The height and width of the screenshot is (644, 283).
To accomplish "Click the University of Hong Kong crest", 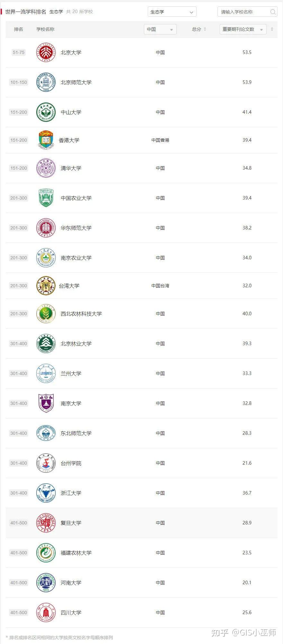I will pos(45,140).
